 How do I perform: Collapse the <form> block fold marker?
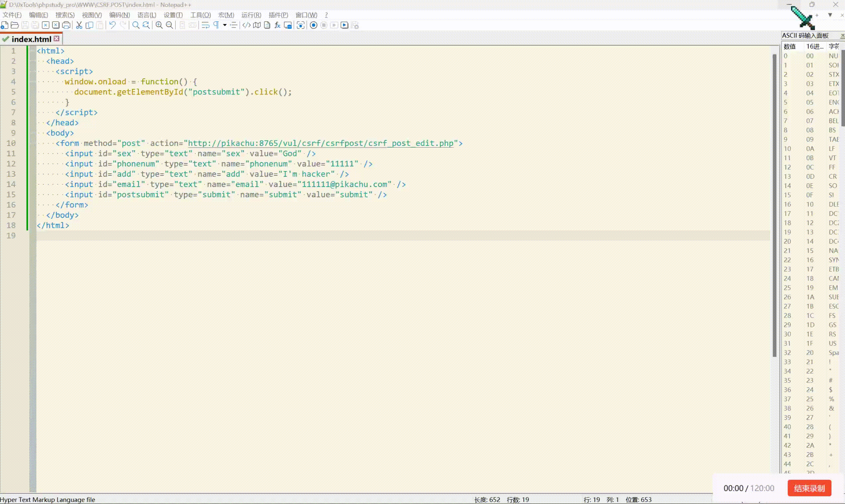click(x=32, y=143)
